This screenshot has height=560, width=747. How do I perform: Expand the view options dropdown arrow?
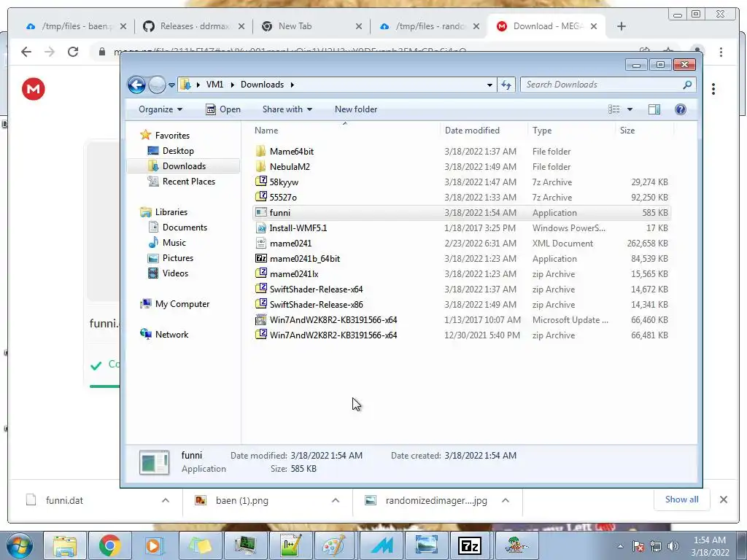coord(630,109)
